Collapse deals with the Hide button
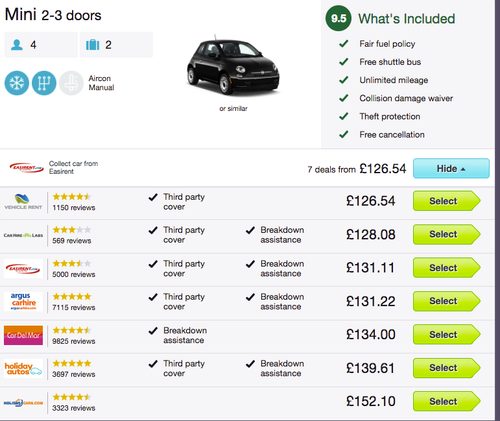Screen dimensions: 500x421 pyautogui.click(x=451, y=168)
